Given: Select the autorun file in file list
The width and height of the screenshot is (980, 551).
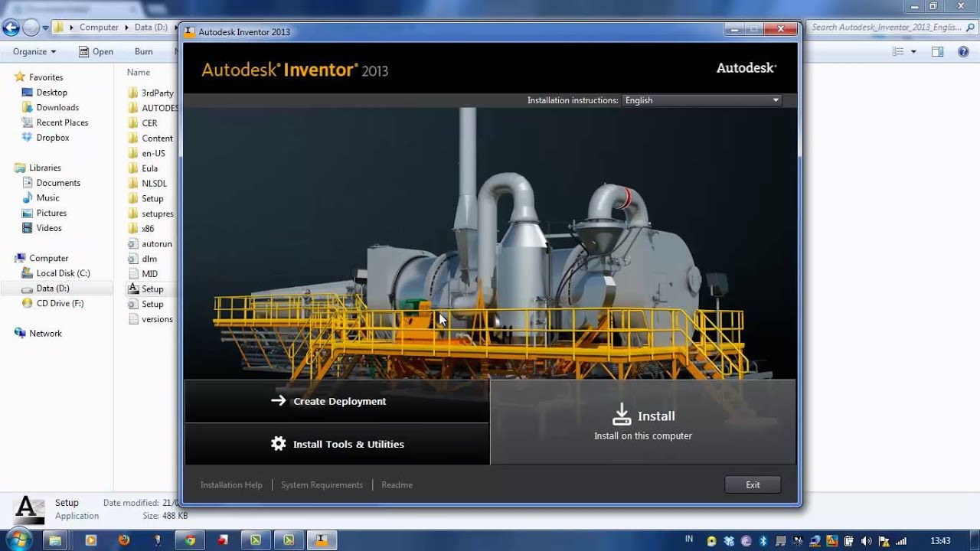Looking at the screenshot, I should pyautogui.click(x=152, y=244).
